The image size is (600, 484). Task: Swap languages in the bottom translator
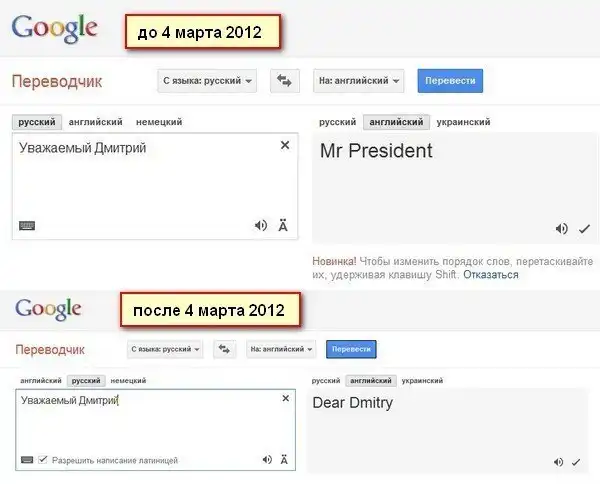point(227,349)
